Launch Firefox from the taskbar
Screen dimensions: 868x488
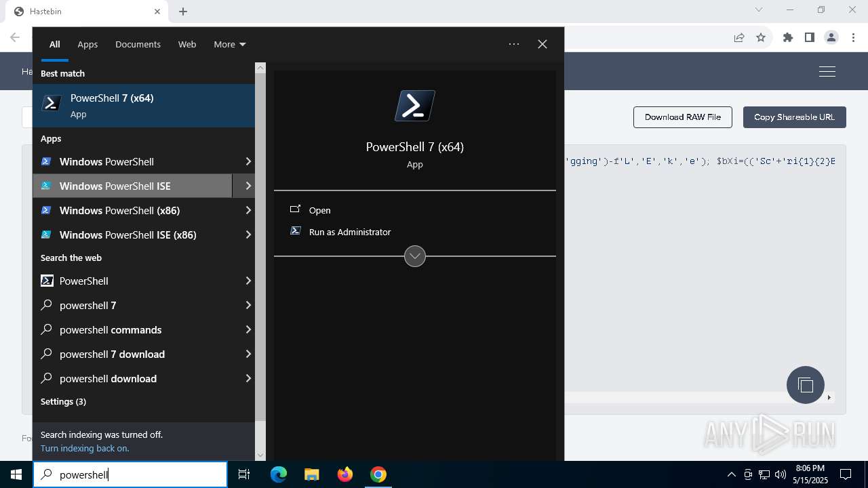[x=345, y=474]
